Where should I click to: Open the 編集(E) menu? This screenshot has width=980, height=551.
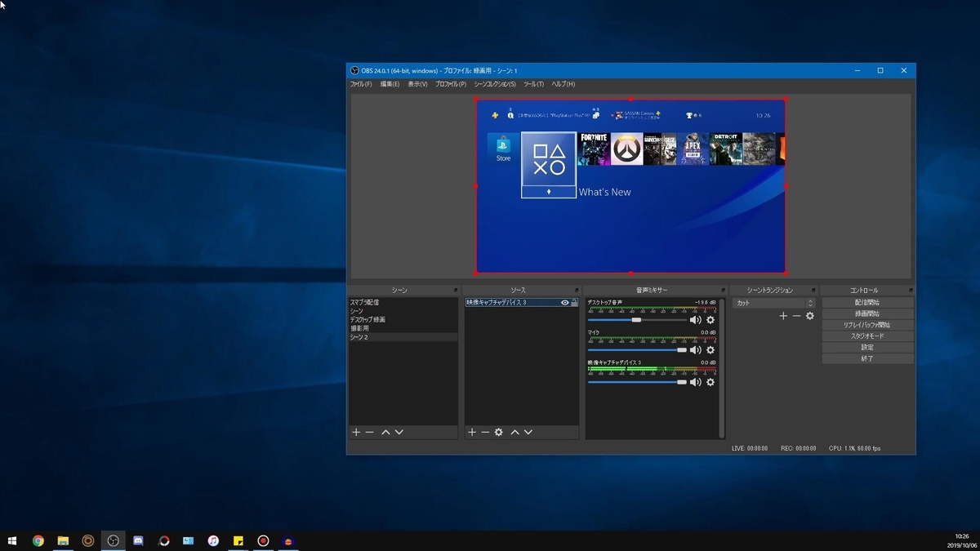coord(390,84)
